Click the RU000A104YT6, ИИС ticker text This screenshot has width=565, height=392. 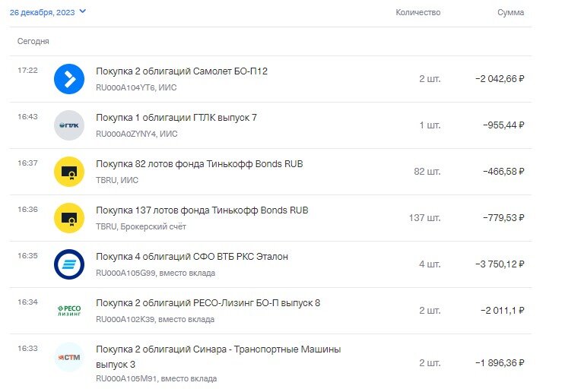point(136,87)
